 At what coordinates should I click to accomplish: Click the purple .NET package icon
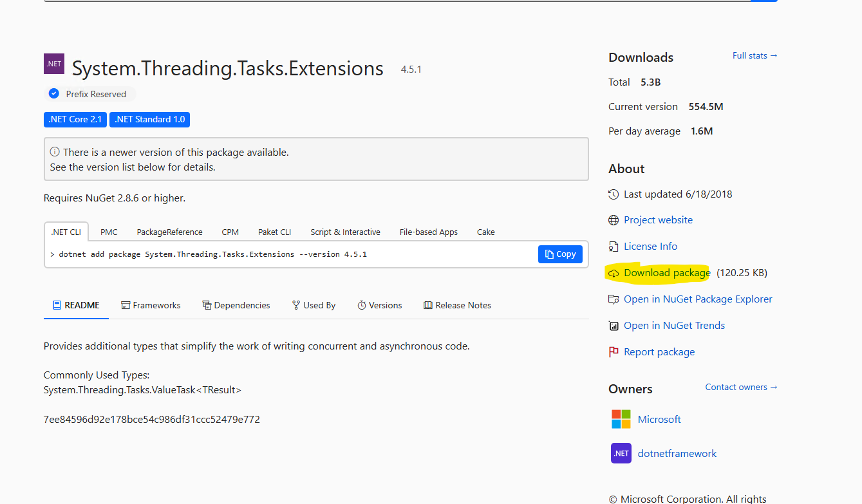pyautogui.click(x=53, y=64)
